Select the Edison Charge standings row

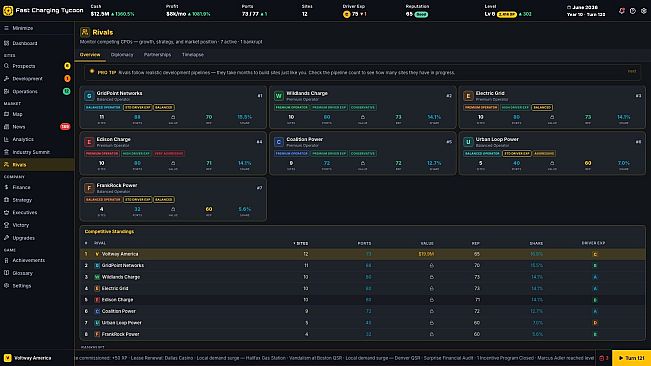coord(362,300)
